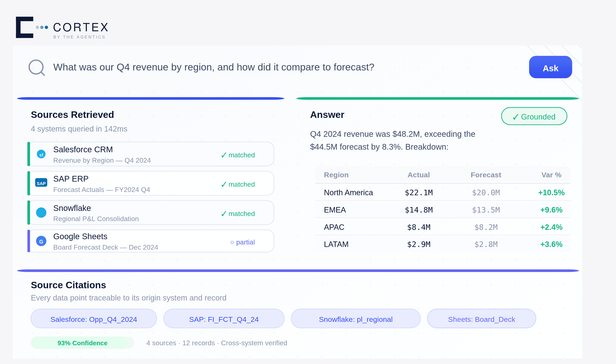
Task: Click the Google Sheets partial status
Action: 242,242
